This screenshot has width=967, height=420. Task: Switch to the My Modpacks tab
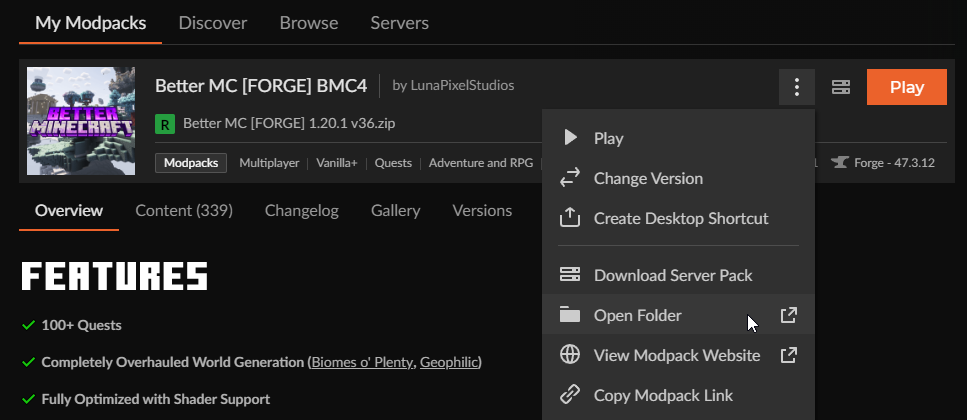point(91,23)
